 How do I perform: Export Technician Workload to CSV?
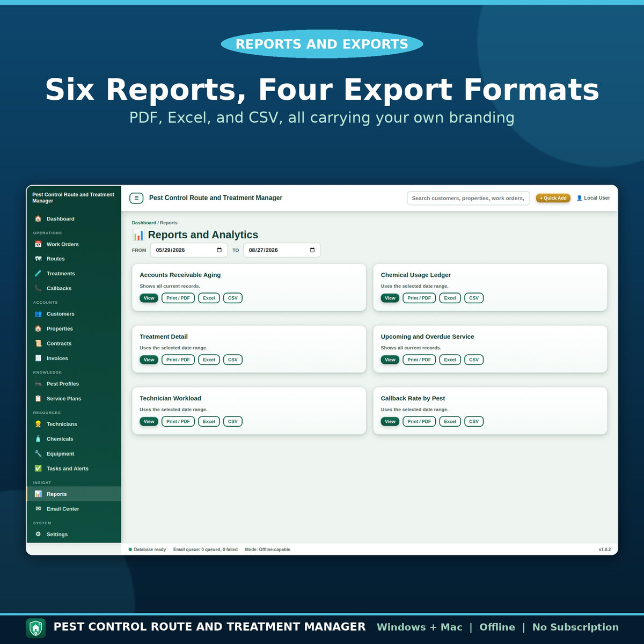[x=233, y=421]
